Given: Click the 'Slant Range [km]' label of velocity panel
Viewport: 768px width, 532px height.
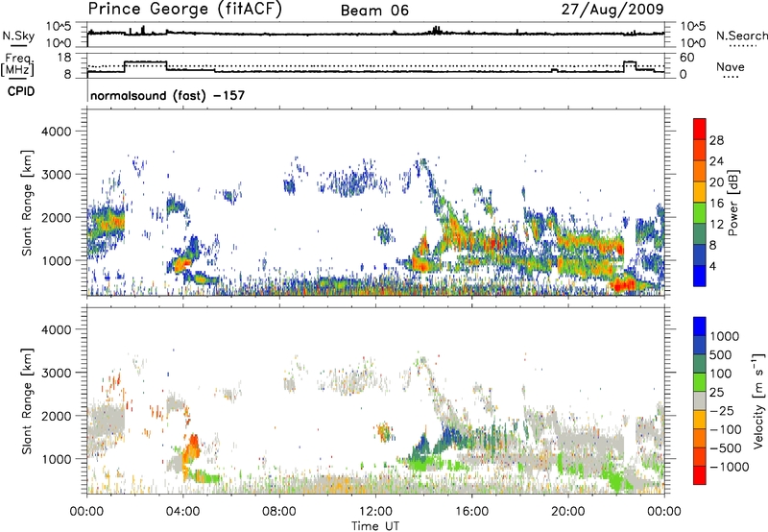Looking at the screenshot, I should 27,400.
